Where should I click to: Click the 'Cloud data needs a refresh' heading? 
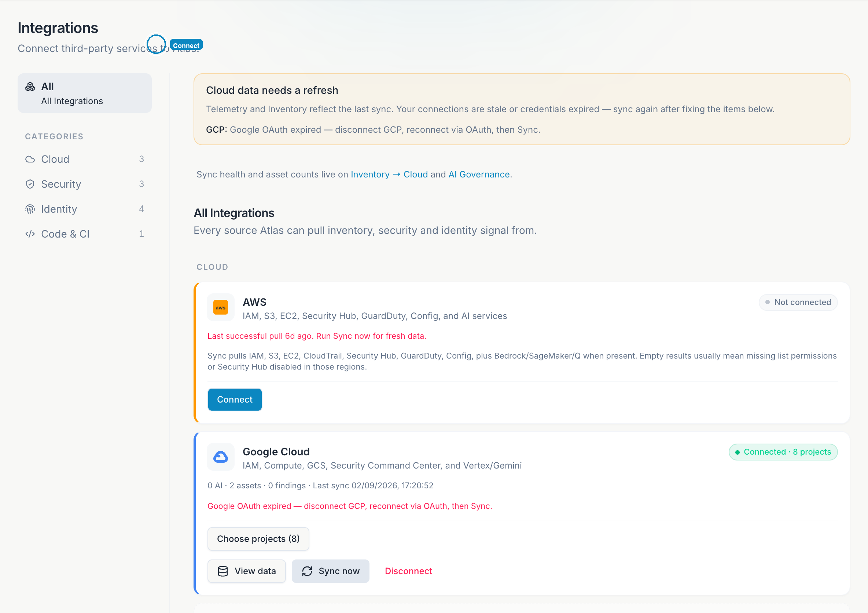[x=272, y=91]
